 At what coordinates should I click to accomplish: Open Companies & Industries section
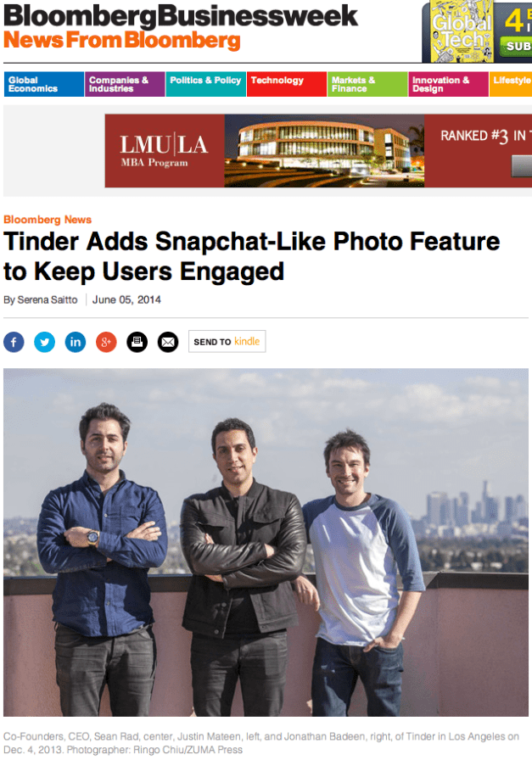125,84
